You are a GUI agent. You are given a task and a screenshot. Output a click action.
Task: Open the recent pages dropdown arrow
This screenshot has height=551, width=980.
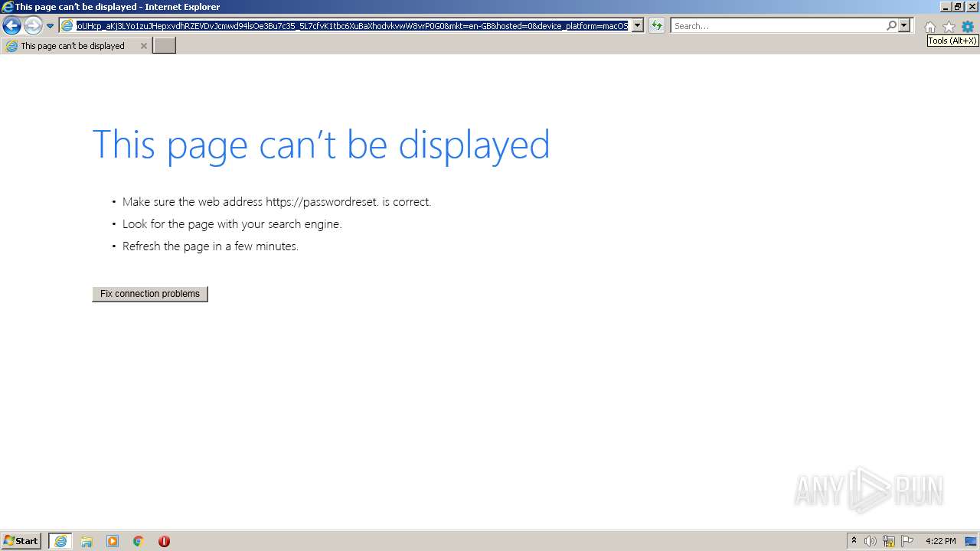(x=50, y=26)
